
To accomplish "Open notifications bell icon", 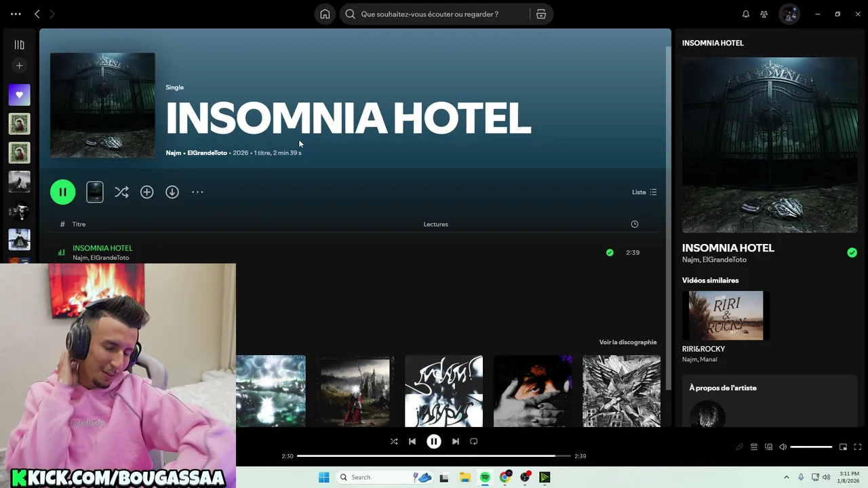I will 746,14.
